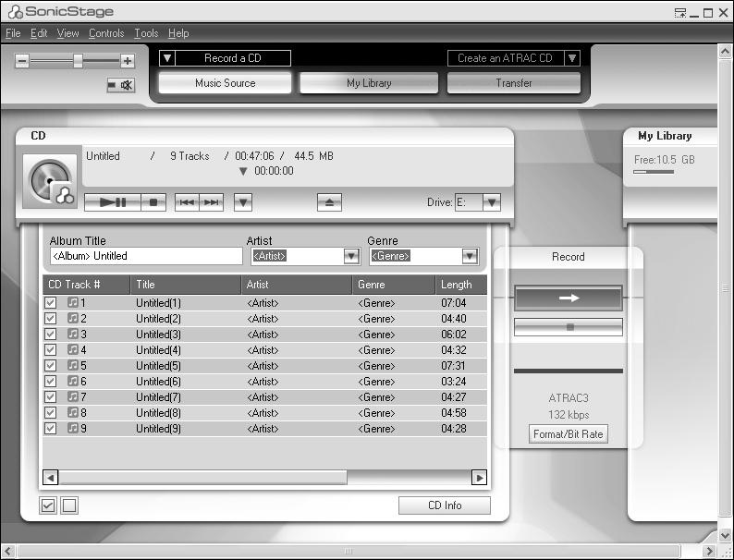Open the Artist dropdown list
Image resolution: width=734 pixels, height=560 pixels.
[x=351, y=256]
